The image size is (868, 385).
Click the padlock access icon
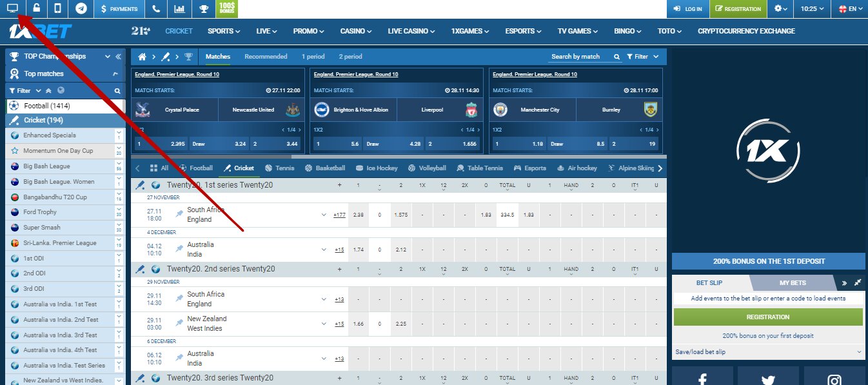pos(36,9)
